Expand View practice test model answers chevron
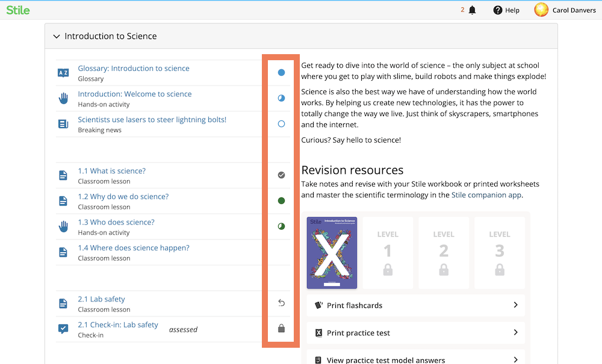This screenshot has width=602, height=364. tap(516, 360)
